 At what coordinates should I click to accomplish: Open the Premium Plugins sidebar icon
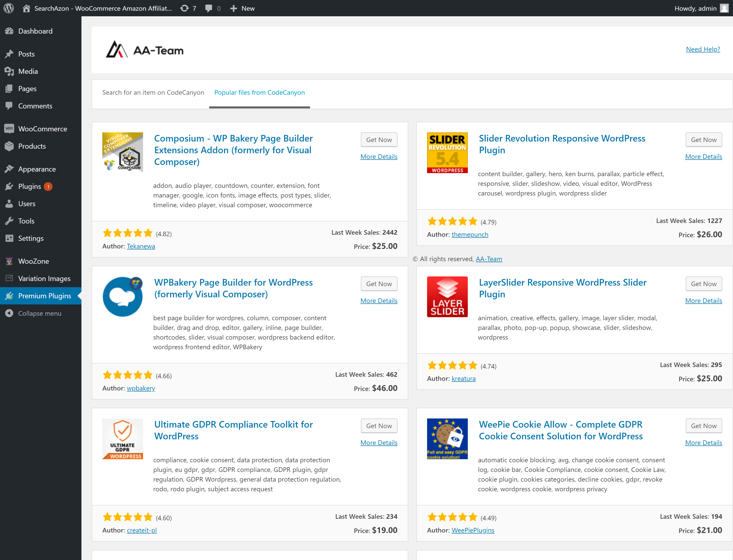tap(9, 296)
